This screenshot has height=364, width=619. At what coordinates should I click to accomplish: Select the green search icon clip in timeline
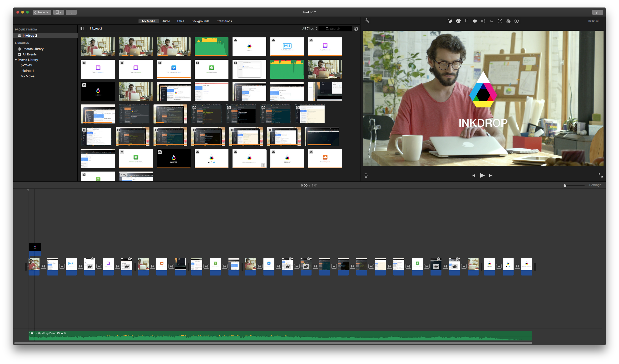point(215,266)
